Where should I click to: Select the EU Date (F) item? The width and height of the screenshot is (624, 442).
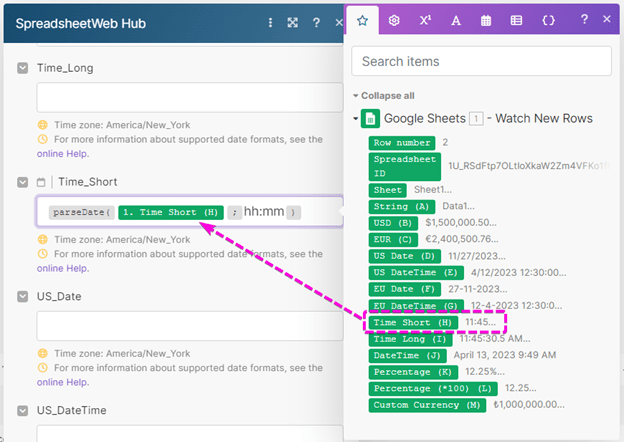tap(405, 289)
